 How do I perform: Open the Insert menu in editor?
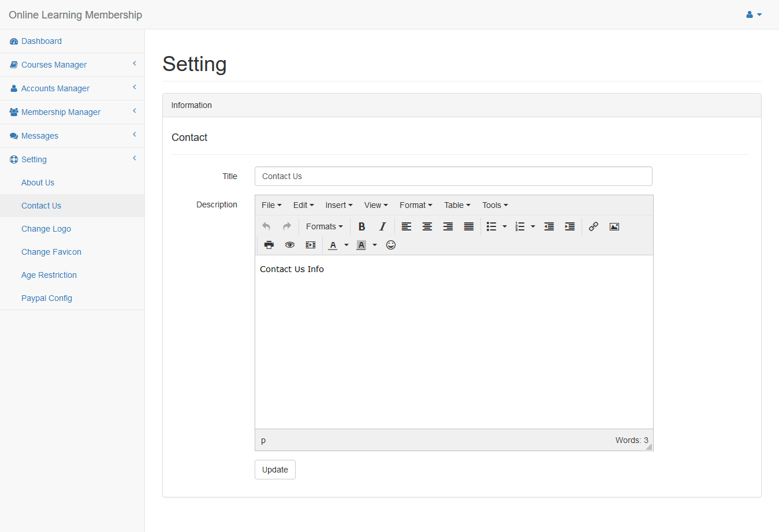tap(338, 205)
